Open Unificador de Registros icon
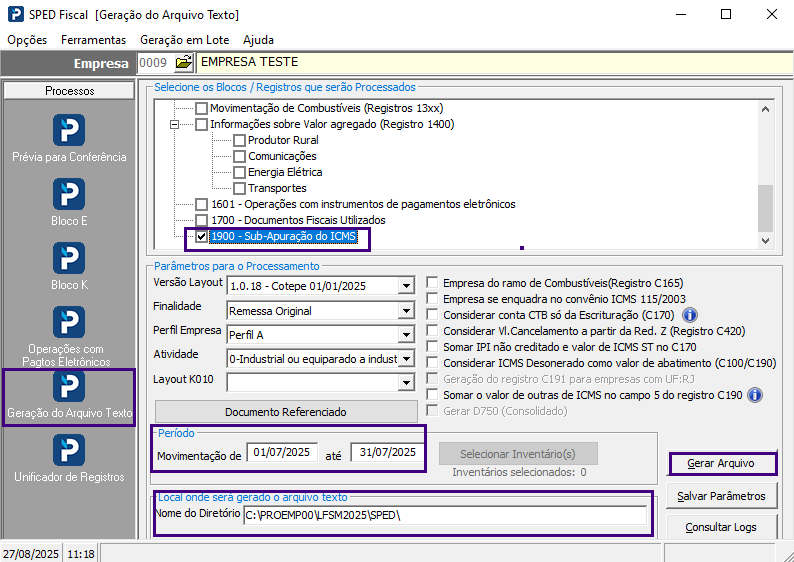Image resolution: width=794 pixels, height=562 pixels. tap(69, 450)
